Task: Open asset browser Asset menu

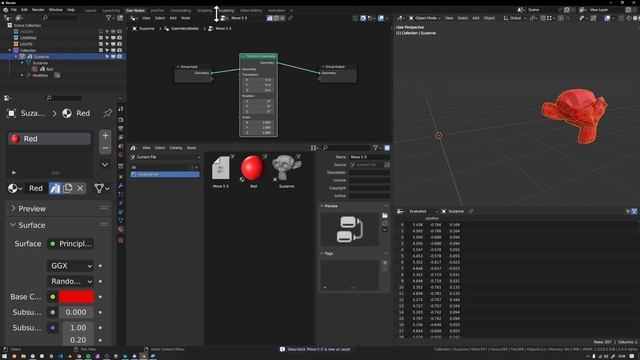Action: point(191,148)
